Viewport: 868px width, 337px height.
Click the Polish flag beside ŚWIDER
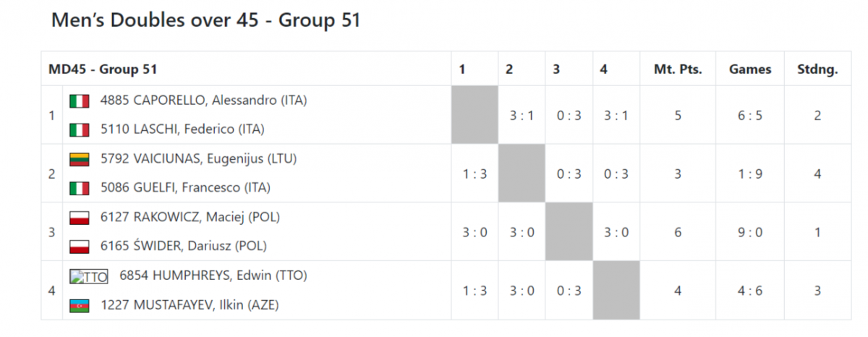[x=80, y=247]
